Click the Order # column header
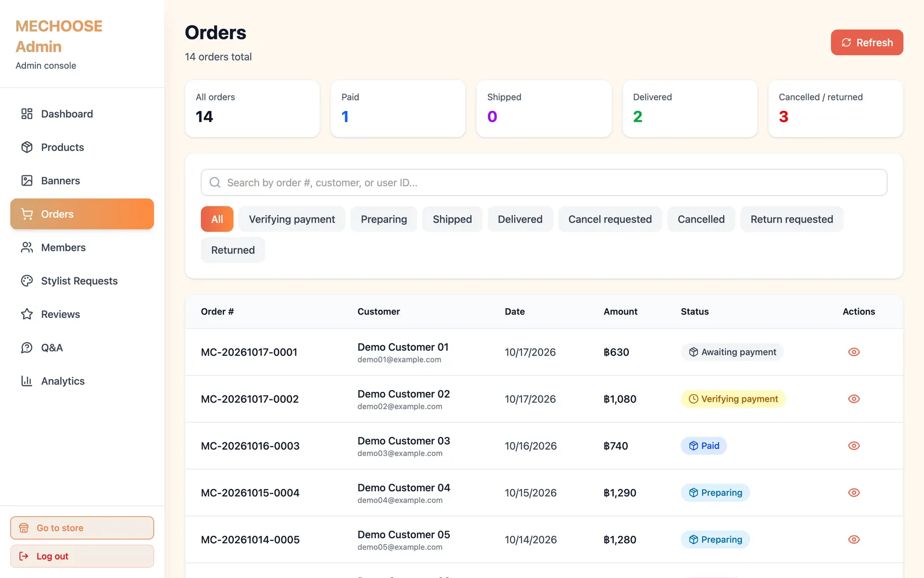Viewport: 924px width, 578px height. coord(217,312)
